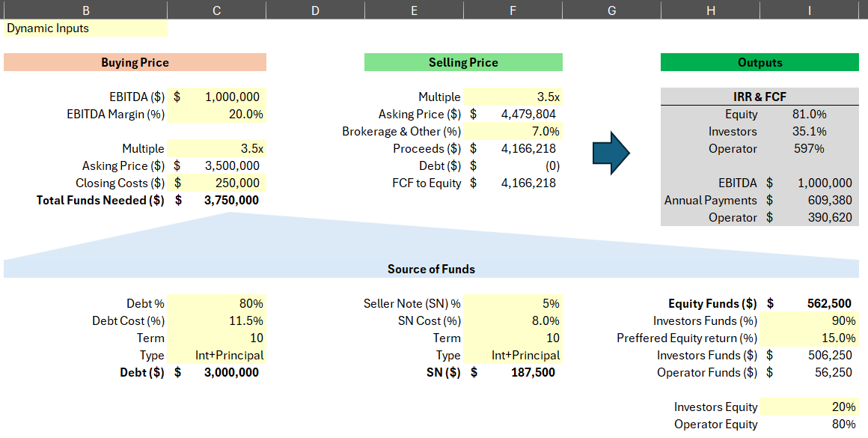Click the Investors Equity 20% cell
This screenshot has width=868, height=438.
[x=809, y=407]
